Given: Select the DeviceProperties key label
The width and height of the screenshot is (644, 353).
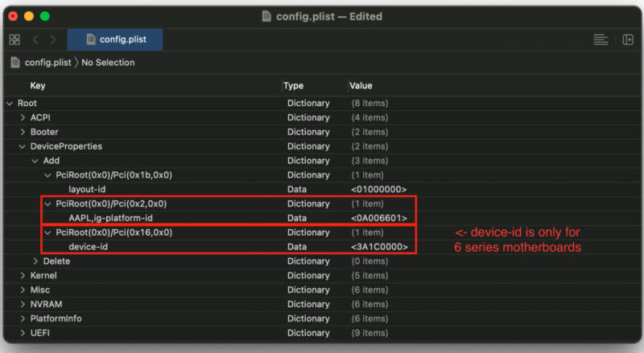Looking at the screenshot, I should 66,146.
